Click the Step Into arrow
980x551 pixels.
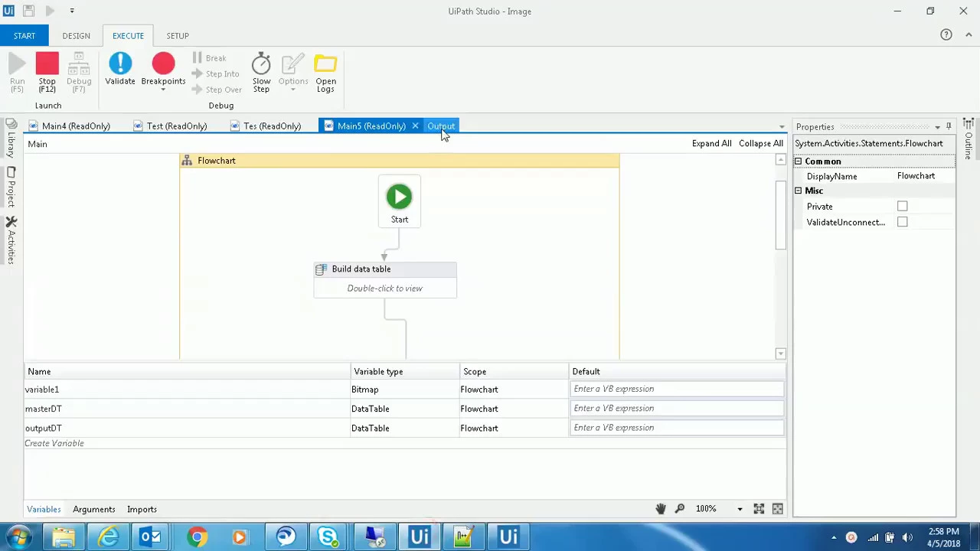[x=198, y=74]
